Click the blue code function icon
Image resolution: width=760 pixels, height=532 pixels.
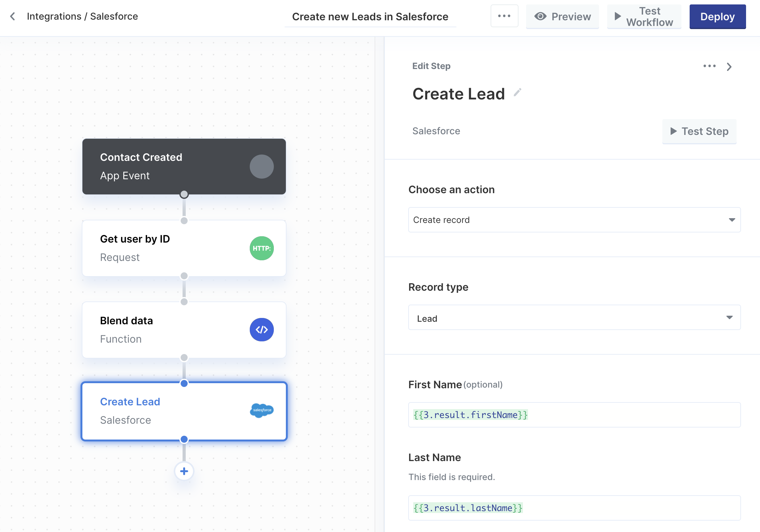261,330
